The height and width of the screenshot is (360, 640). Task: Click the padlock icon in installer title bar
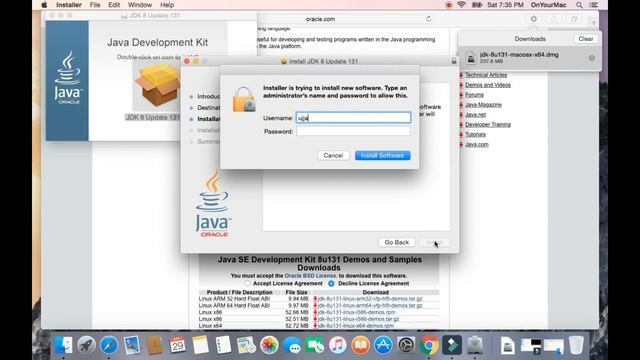pyautogui.click(x=453, y=61)
